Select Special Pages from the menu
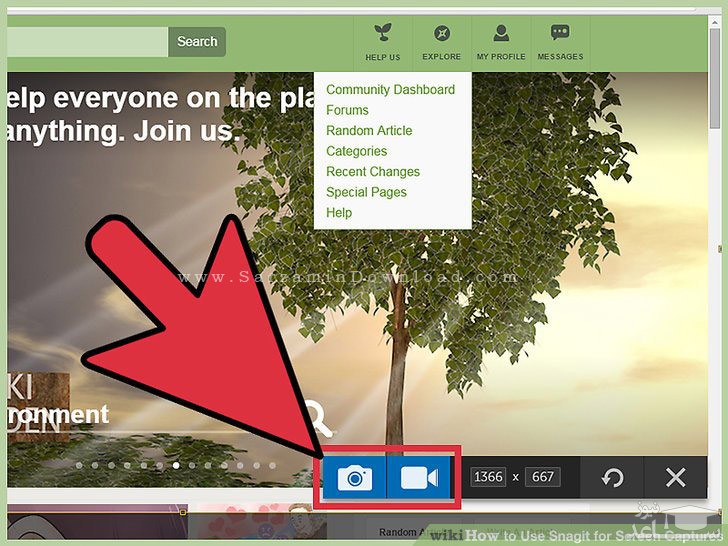This screenshot has width=728, height=546. (366, 192)
